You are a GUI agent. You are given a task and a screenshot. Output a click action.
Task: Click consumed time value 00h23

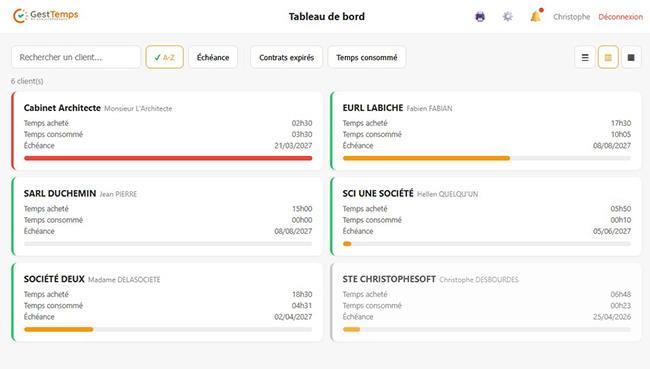[x=621, y=306]
